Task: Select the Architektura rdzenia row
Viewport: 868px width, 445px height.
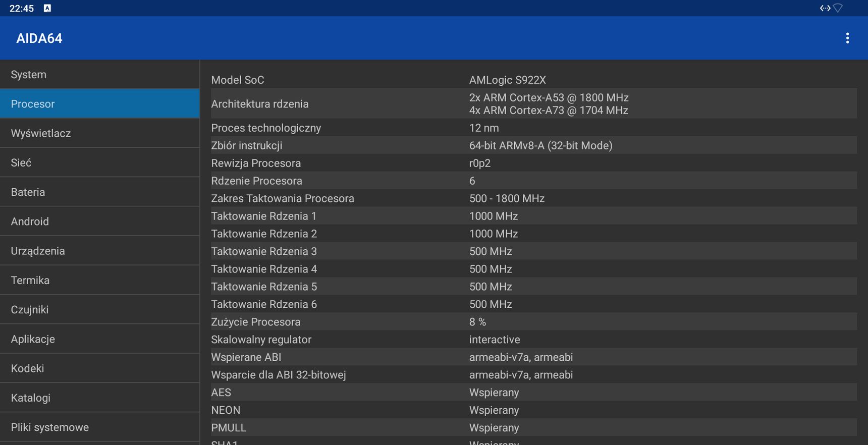Action: coord(534,104)
